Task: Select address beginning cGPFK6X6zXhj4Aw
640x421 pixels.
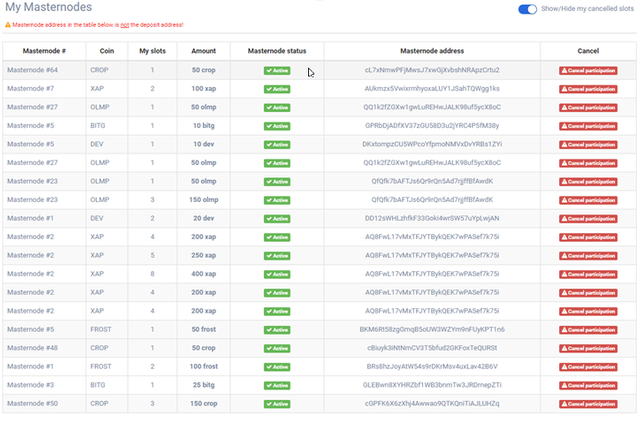Action: (x=432, y=403)
